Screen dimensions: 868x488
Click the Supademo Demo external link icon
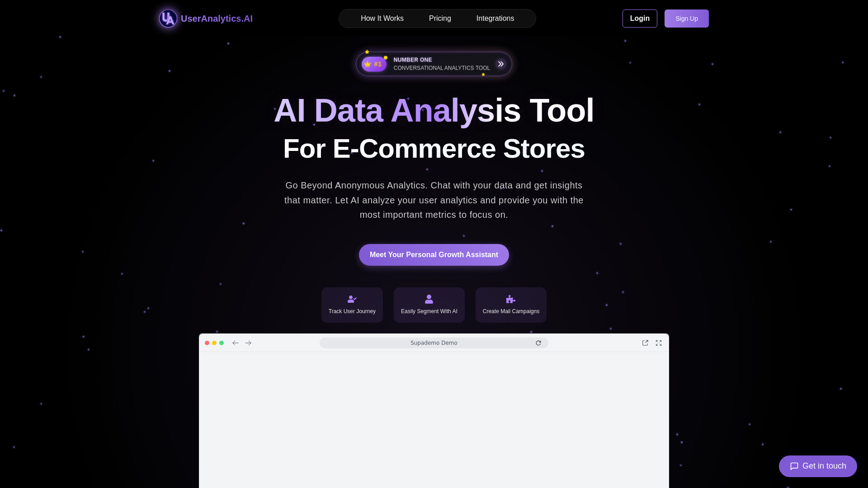[x=645, y=343]
